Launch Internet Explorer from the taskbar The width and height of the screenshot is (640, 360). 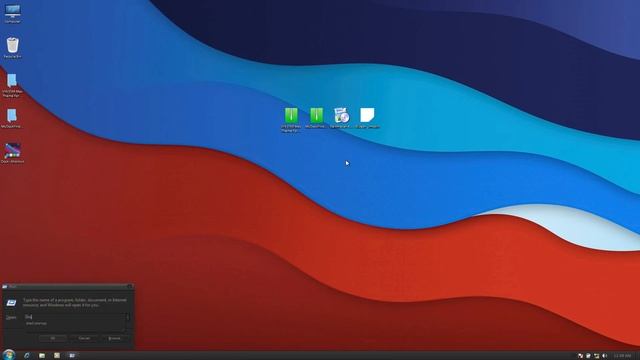point(27,356)
